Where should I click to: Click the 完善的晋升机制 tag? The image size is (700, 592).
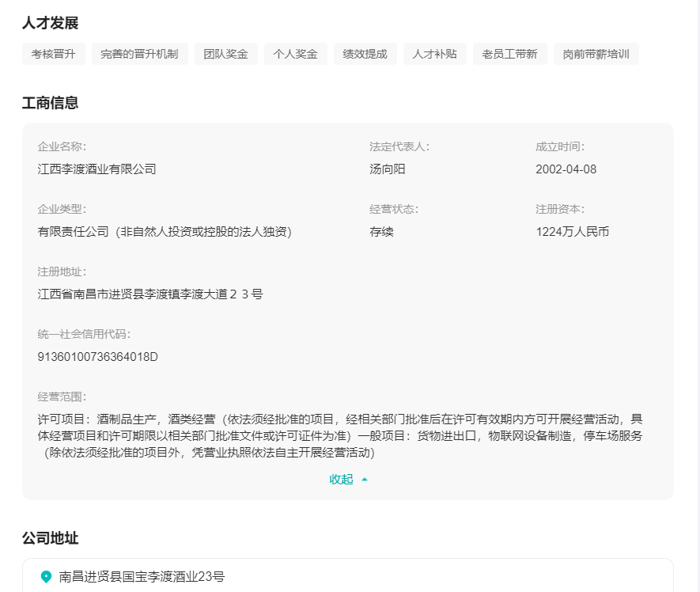(x=140, y=54)
